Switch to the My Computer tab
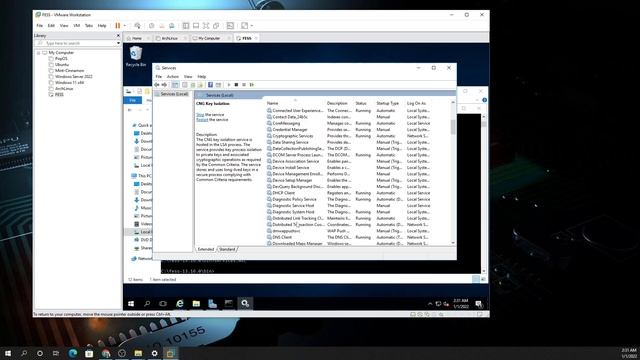This screenshot has width=640, height=360. (x=209, y=38)
